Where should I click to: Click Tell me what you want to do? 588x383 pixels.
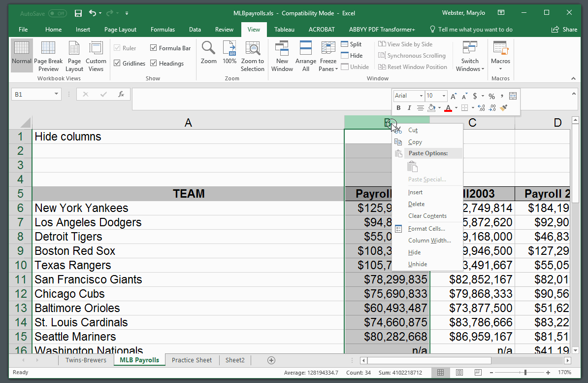[471, 29]
